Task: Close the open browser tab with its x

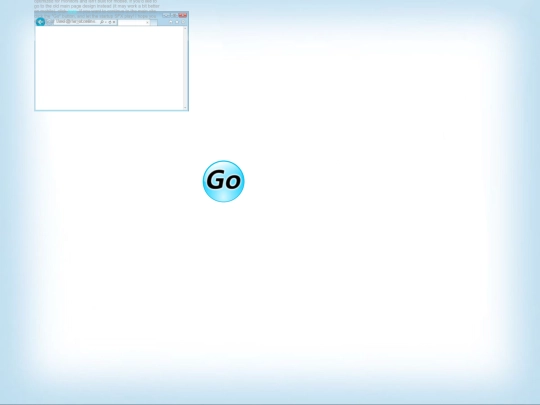Action: tap(147, 22)
